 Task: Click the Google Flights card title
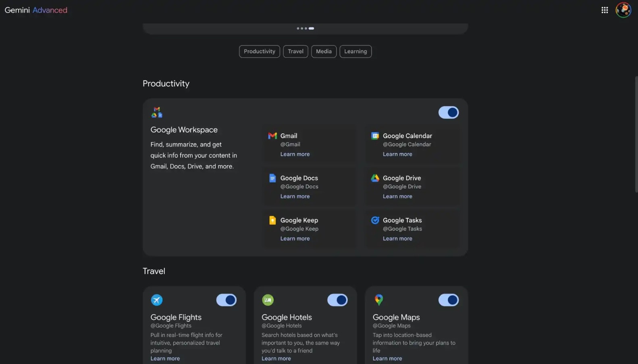tap(176, 317)
